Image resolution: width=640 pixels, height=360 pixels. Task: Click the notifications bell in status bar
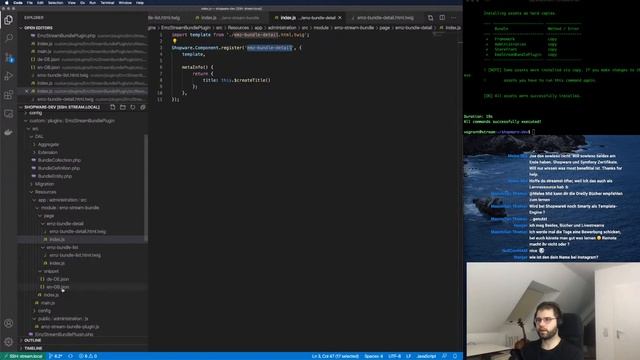(455, 356)
